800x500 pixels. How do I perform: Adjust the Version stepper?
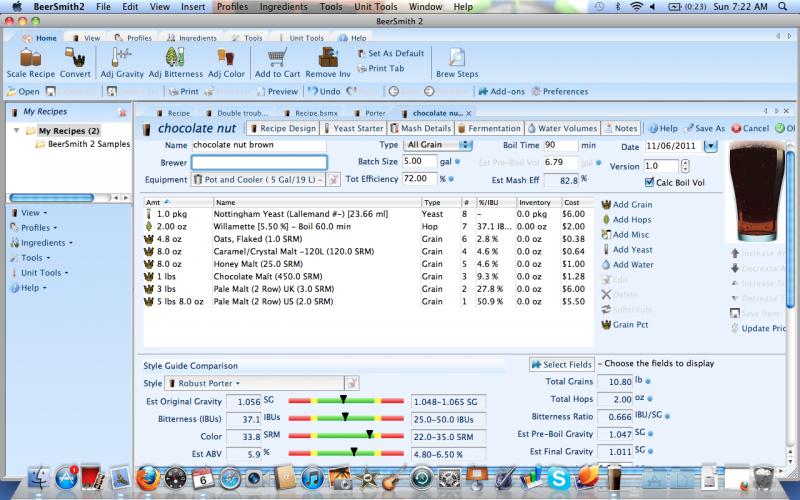click(x=685, y=166)
